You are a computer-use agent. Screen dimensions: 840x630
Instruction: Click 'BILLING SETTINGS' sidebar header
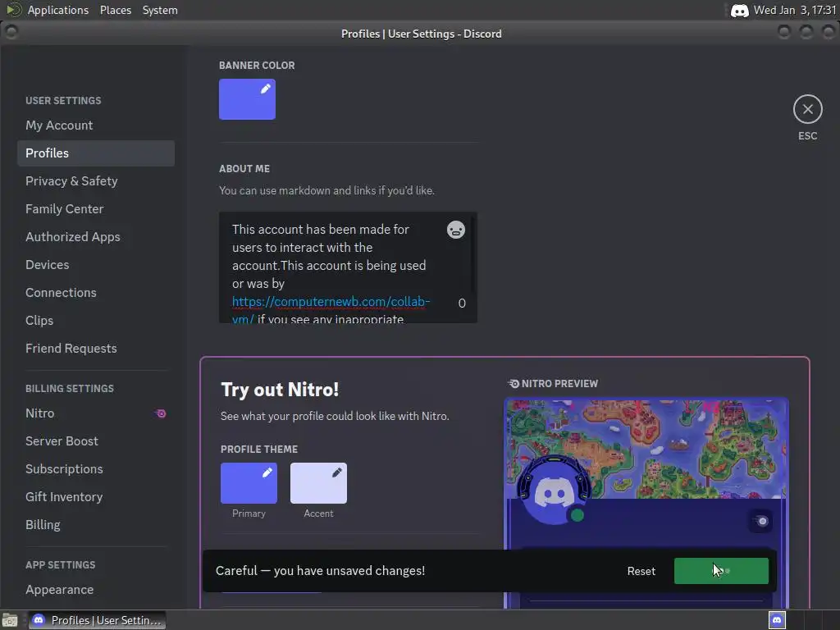pos(70,388)
